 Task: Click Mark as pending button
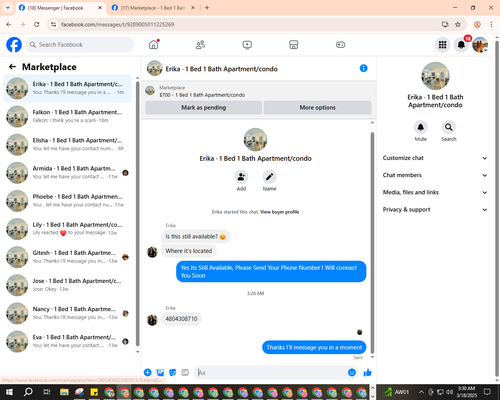tap(203, 108)
